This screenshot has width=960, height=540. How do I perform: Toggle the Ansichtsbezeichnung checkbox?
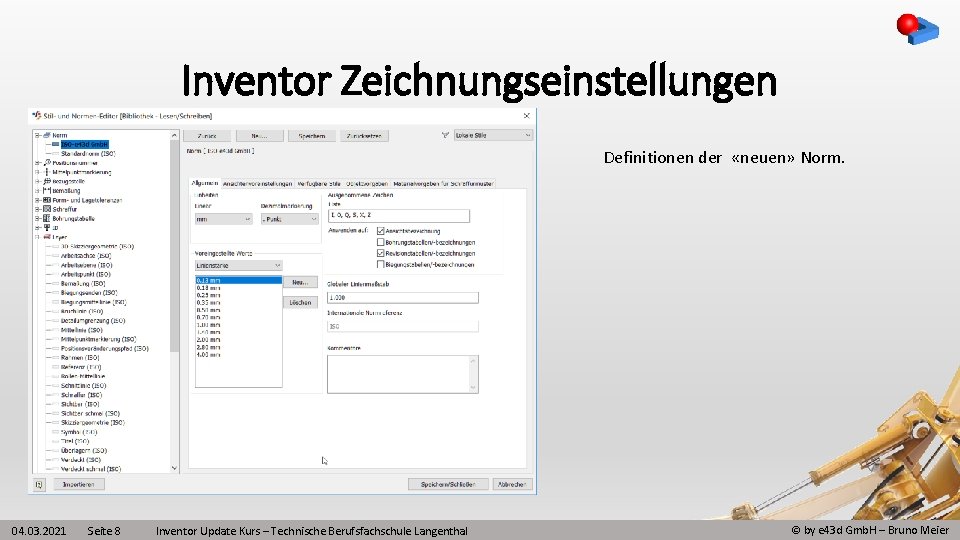coord(381,231)
